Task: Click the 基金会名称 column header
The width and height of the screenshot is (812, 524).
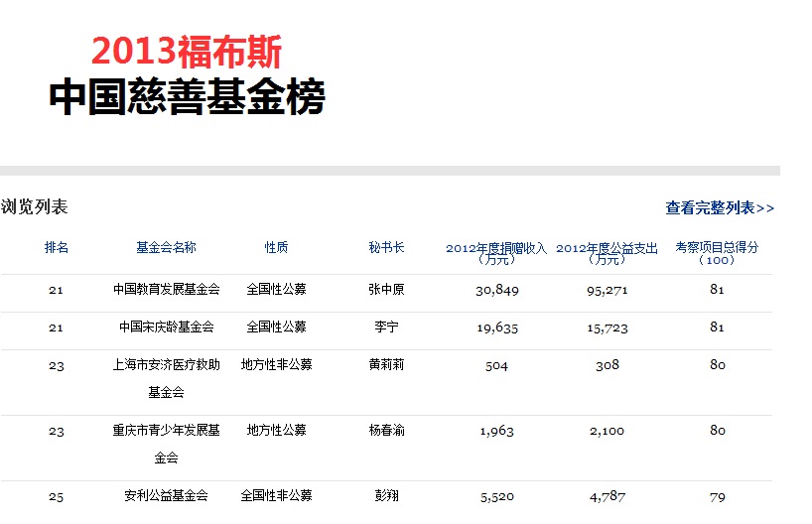Action: tap(166, 247)
